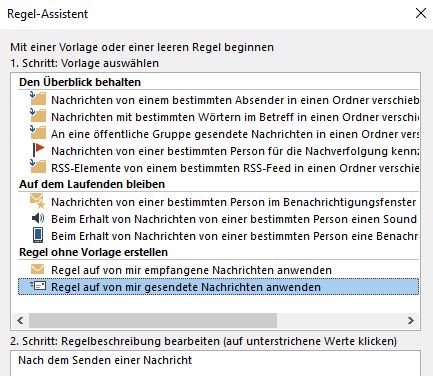Click speaker sound icon
Screen dimensions: 433x376
click(38, 219)
